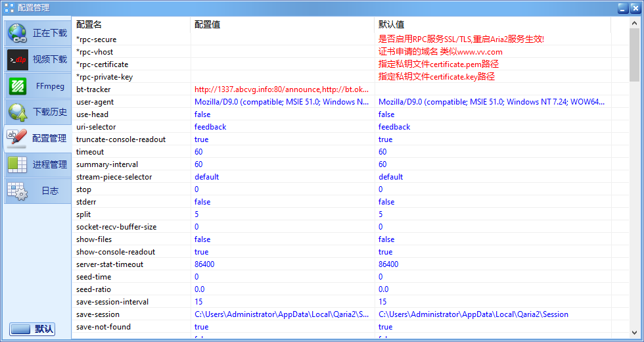Click the user-agent config value cell
Image resolution: width=644 pixels, height=342 pixels.
point(282,102)
